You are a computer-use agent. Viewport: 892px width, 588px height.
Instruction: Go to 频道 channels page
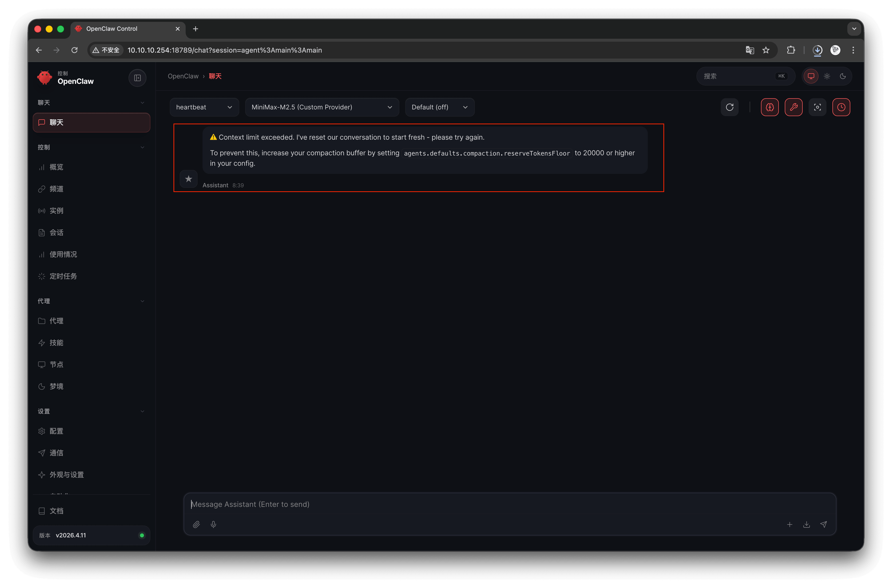point(91,189)
